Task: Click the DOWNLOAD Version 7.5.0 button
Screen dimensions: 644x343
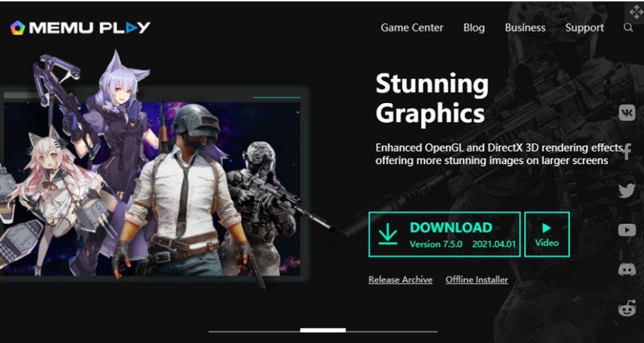Action: pos(445,234)
